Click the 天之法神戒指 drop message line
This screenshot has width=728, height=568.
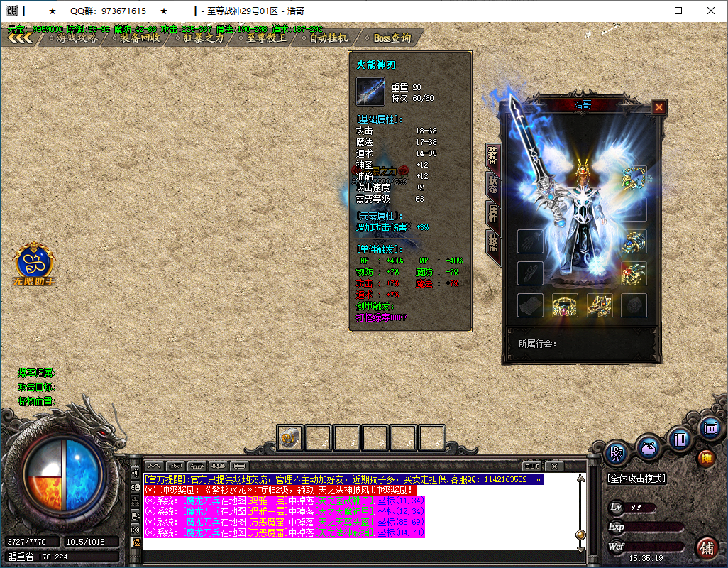[284, 532]
